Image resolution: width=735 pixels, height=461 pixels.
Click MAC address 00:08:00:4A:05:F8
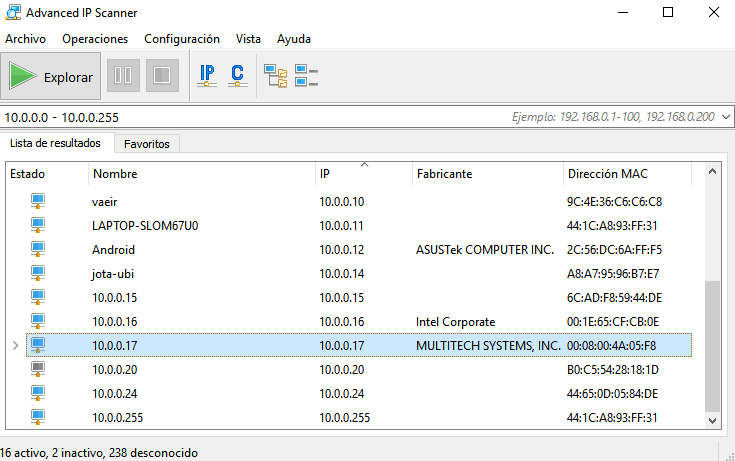612,346
